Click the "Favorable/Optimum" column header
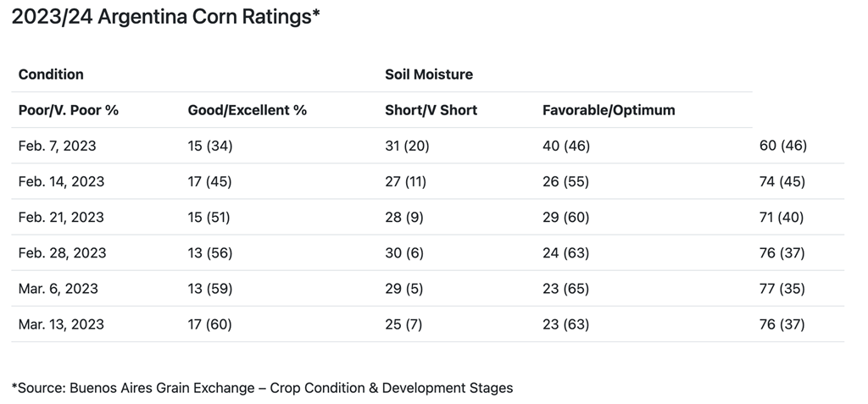 tap(609, 110)
